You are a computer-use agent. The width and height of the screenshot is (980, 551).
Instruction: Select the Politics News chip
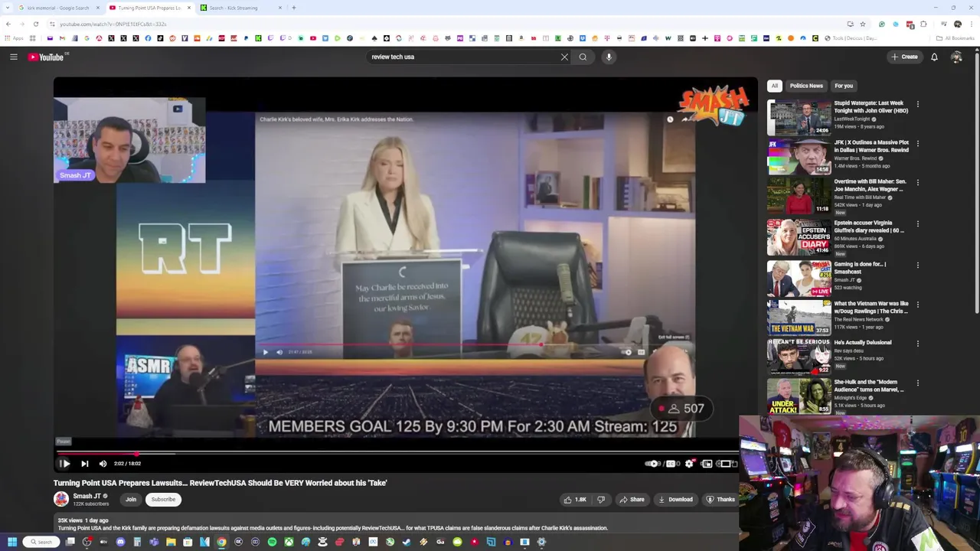tap(806, 86)
